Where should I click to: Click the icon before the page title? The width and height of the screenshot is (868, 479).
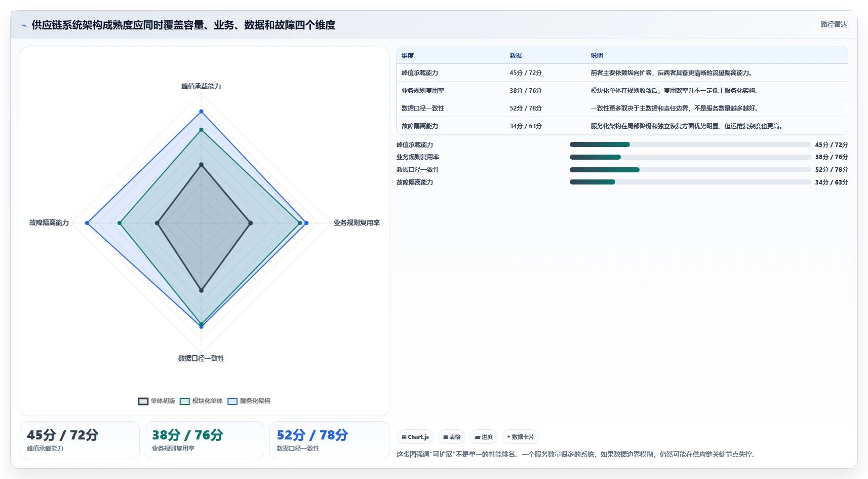click(x=24, y=25)
